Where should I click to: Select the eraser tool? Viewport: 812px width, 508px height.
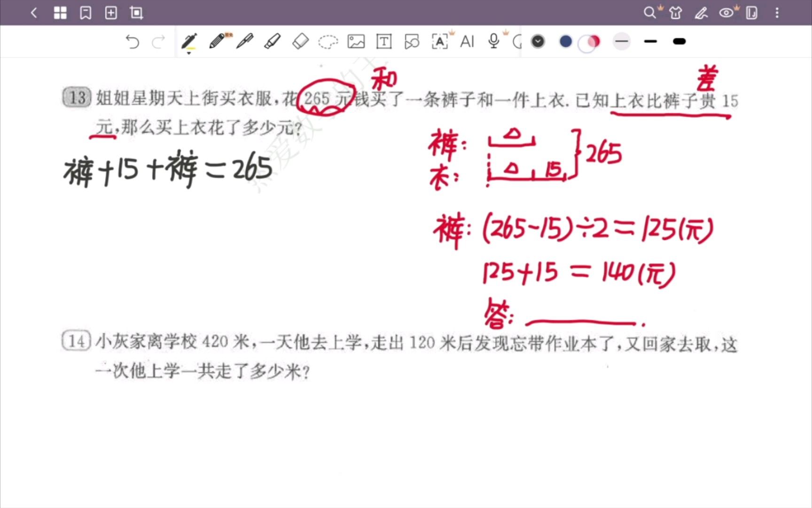(300, 41)
